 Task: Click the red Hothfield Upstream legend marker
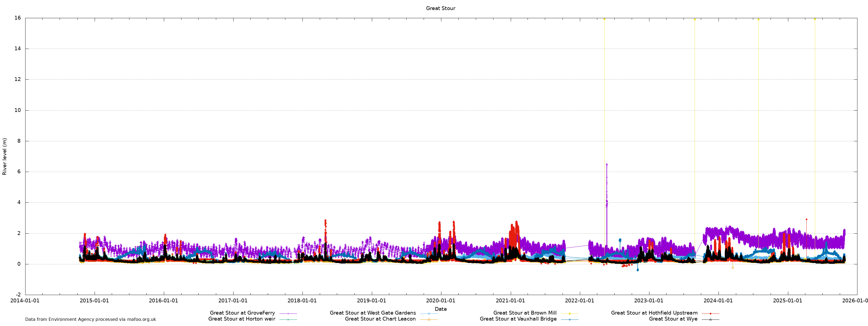(x=710, y=314)
